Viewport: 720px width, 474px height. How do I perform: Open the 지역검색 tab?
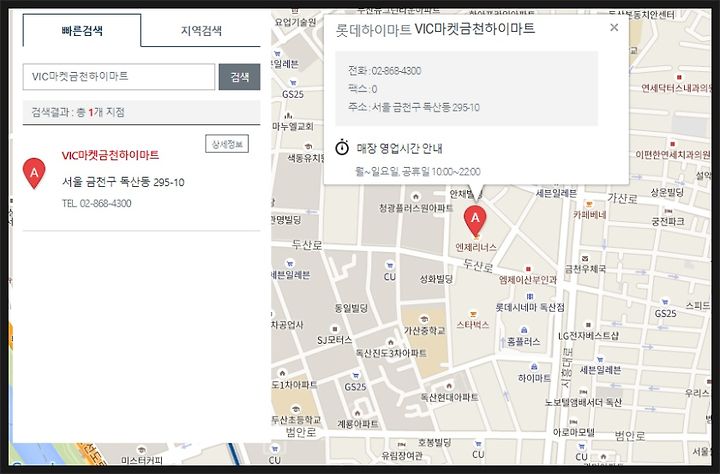pos(201,31)
